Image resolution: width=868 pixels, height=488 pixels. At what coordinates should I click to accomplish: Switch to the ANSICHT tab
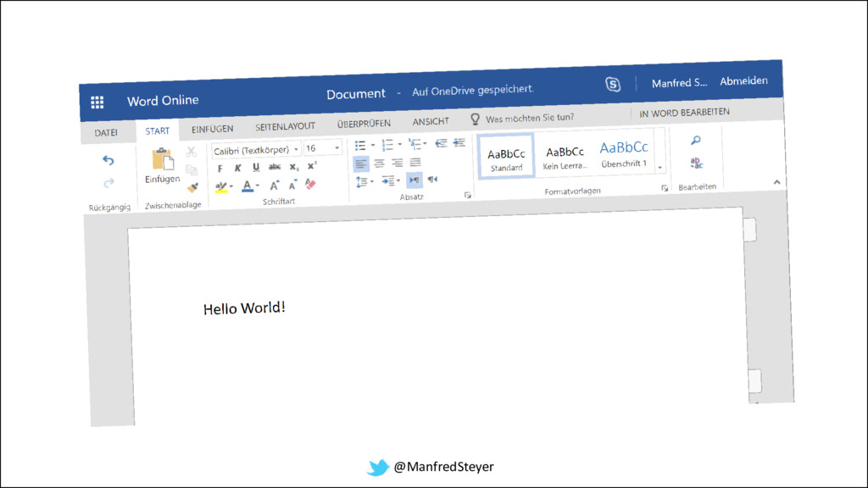431,121
